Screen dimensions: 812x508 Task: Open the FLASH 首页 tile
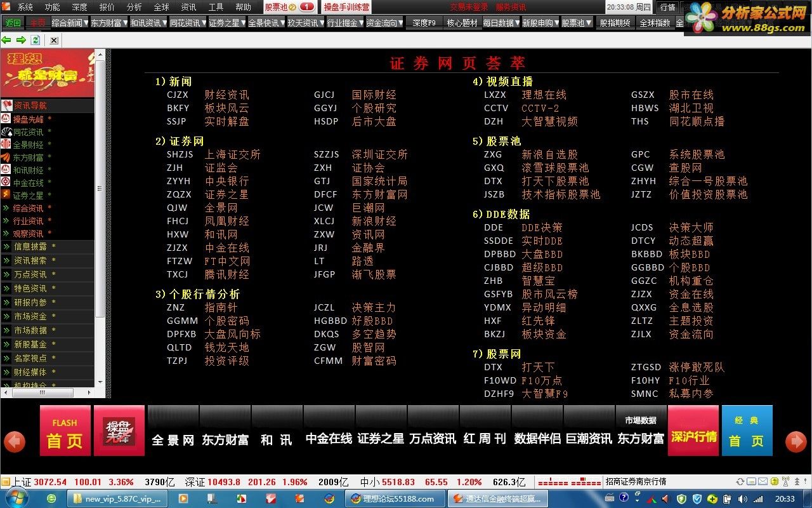point(65,431)
